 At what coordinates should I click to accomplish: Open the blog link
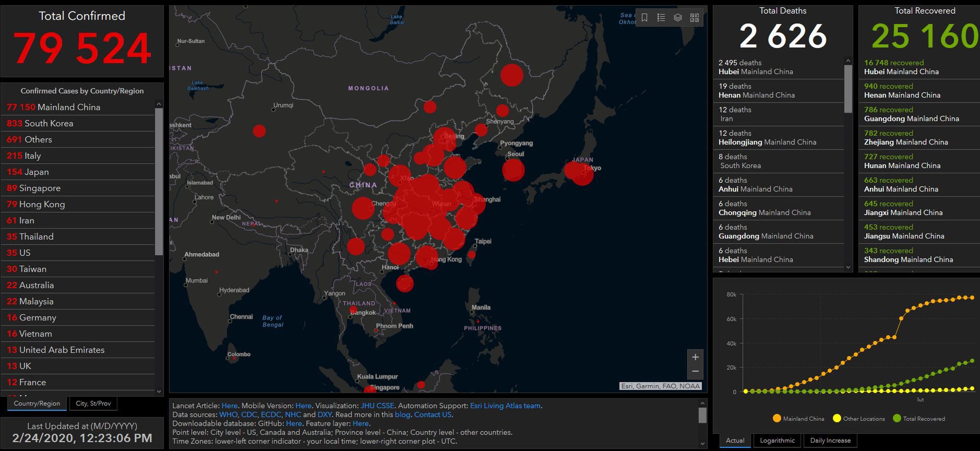[x=402, y=414]
